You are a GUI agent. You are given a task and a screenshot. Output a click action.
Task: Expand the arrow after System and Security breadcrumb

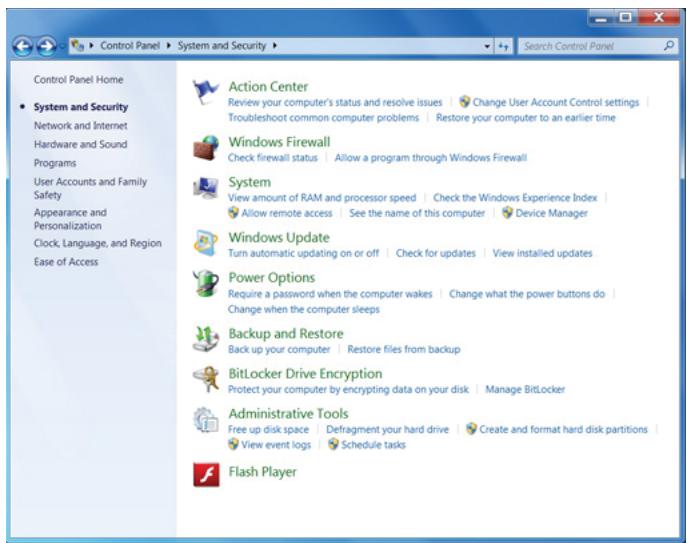(275, 45)
